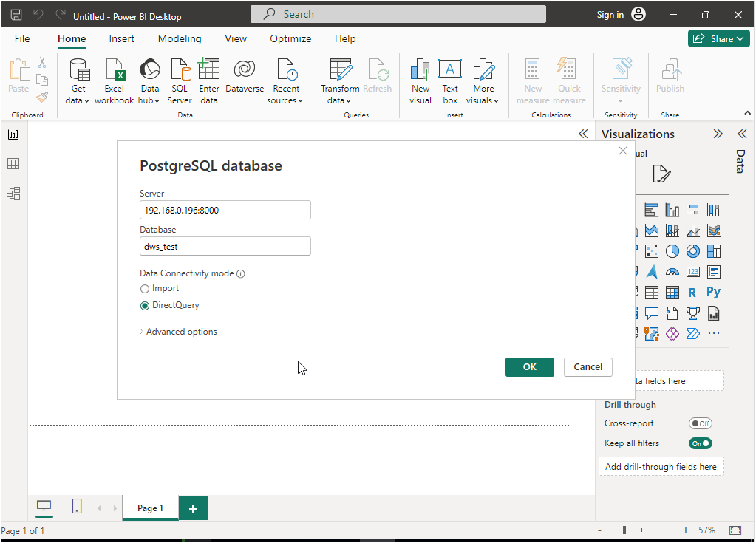Switch to Report view in left sidebar
Screen dimensions: 756x543
click(x=13, y=134)
